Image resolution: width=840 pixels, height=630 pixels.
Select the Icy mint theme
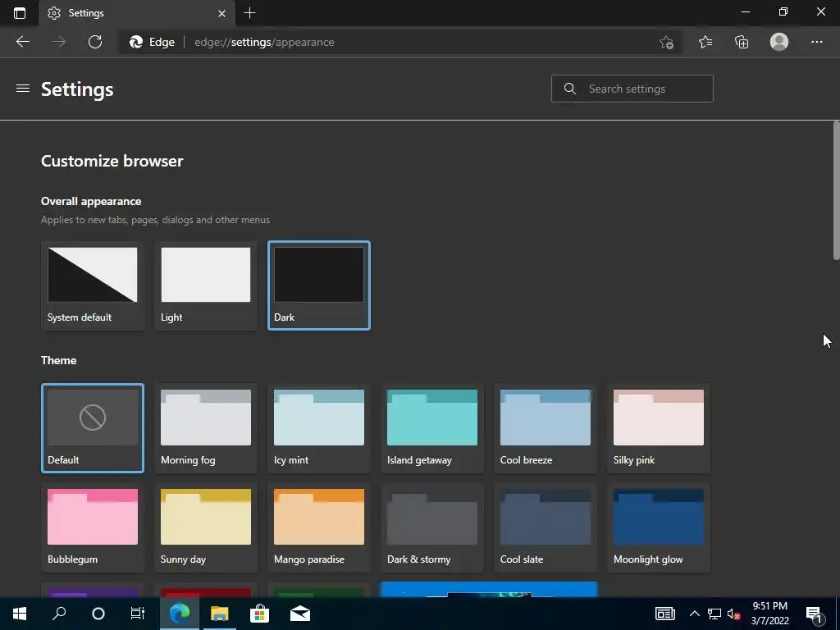319,428
